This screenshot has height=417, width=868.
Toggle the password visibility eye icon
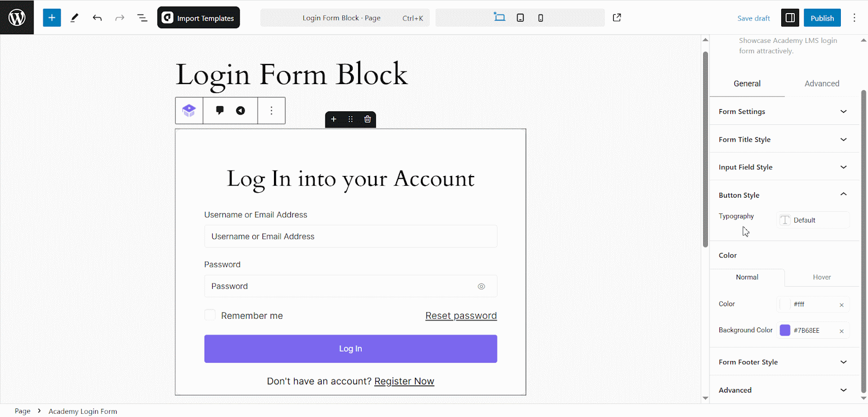tap(481, 286)
